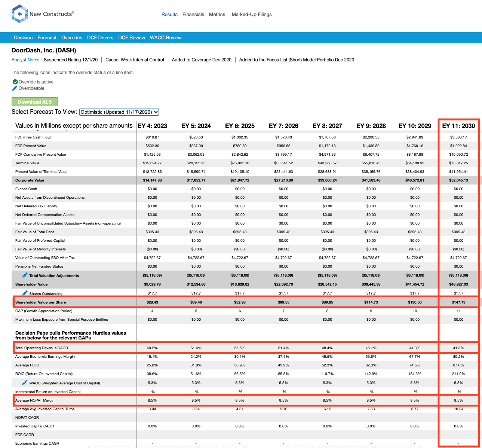Image resolution: width=482 pixels, height=448 pixels.
Task: Click the 10.24 Invested Capital Turns value
Action: (x=458, y=409)
